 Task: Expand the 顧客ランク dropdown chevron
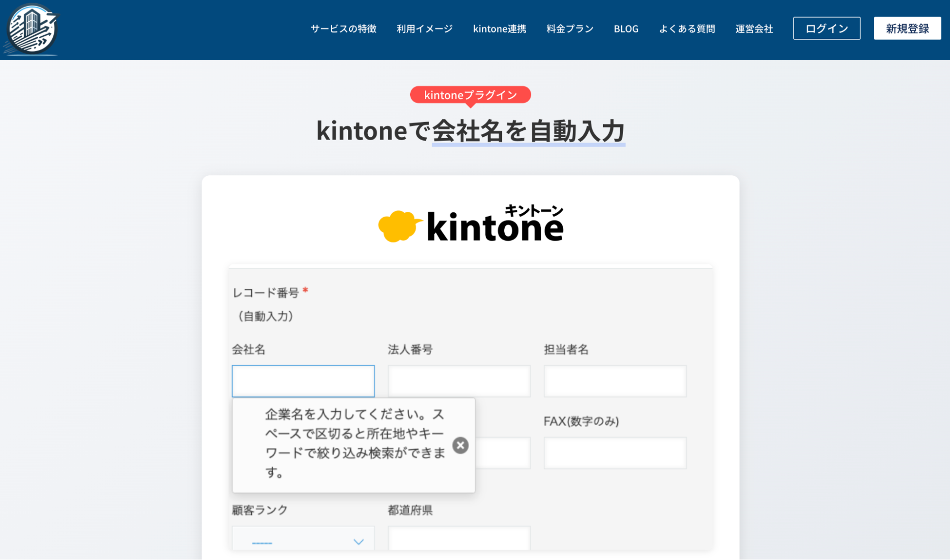pyautogui.click(x=358, y=541)
